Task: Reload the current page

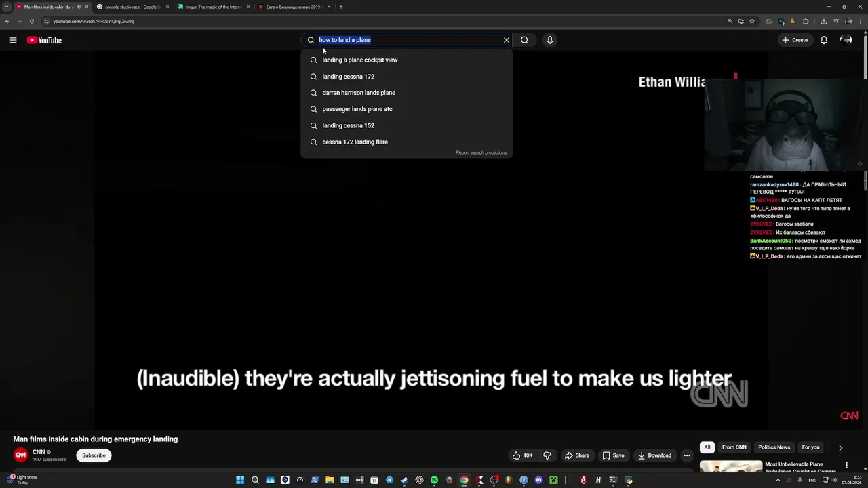Action: click(x=31, y=21)
